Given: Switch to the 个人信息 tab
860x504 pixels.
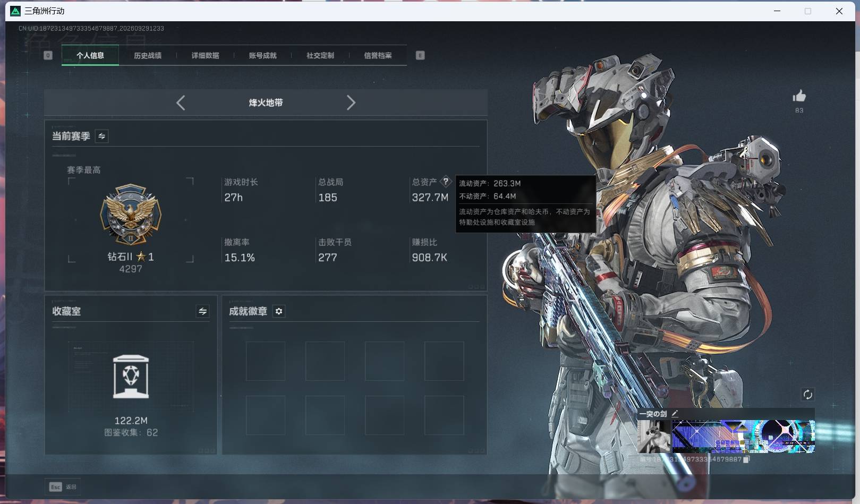Looking at the screenshot, I should (x=90, y=55).
